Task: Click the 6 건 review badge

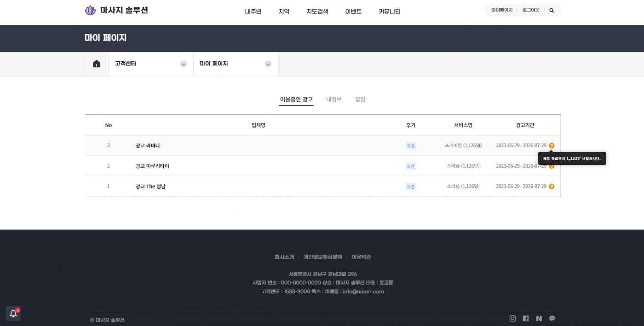Action: click(x=410, y=146)
